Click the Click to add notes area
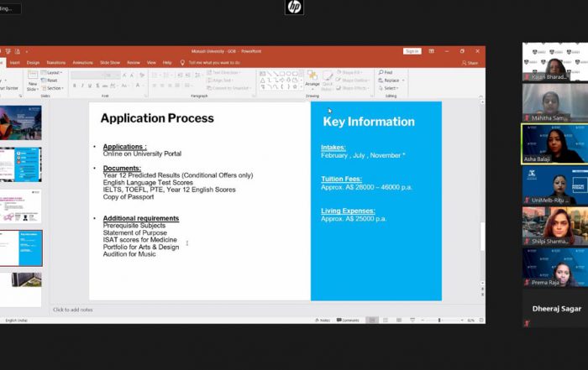This screenshot has height=370, width=588. (x=73, y=310)
